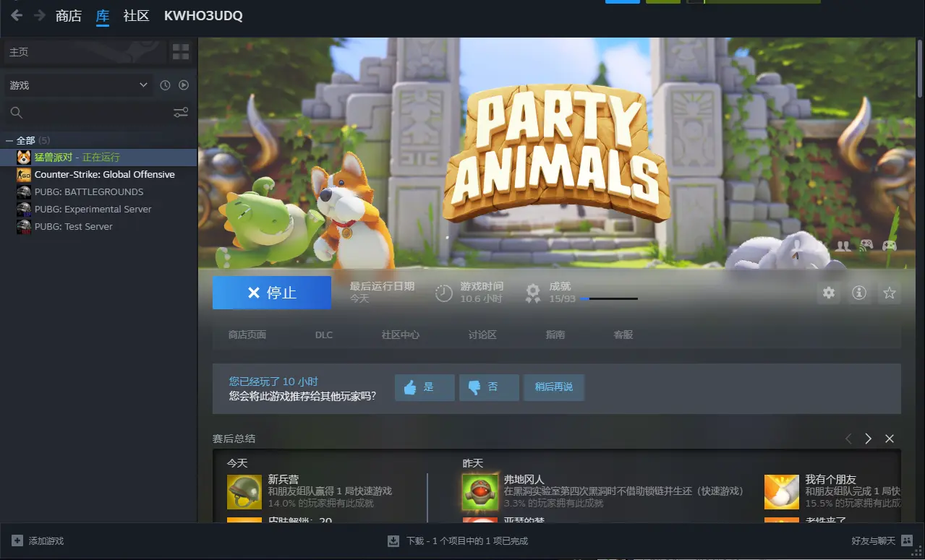Recommend the game with 是 thumbs up

425,387
